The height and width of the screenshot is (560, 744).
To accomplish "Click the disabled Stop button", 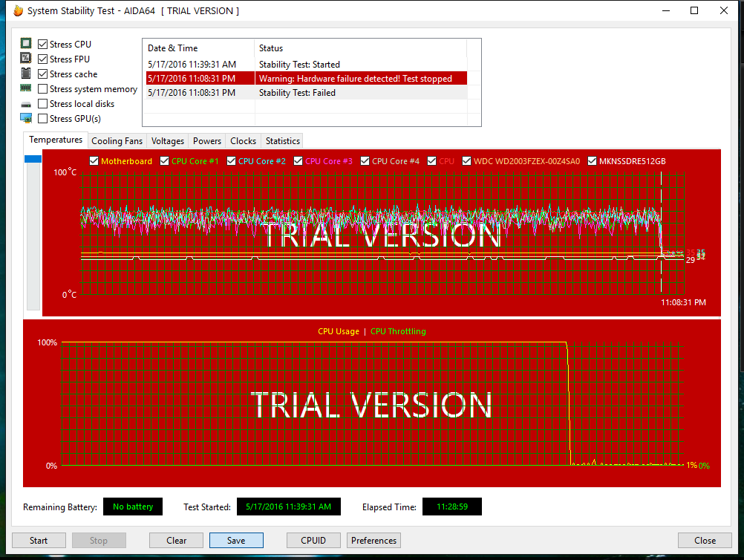I will (x=99, y=540).
